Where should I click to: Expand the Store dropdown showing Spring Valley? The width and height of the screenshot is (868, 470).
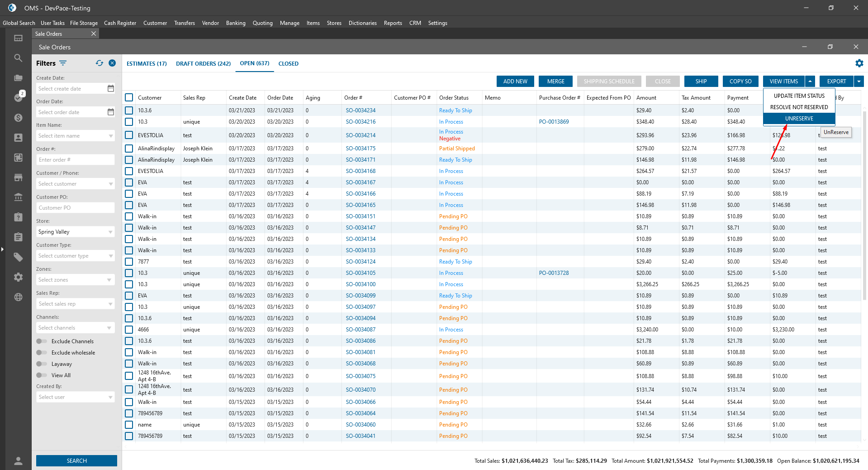[x=75, y=232]
